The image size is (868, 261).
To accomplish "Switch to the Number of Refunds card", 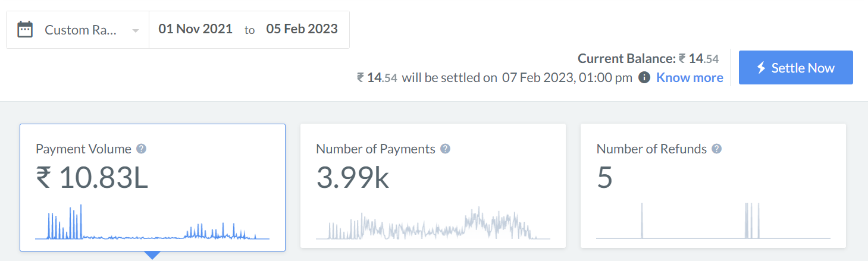I will pos(713,187).
